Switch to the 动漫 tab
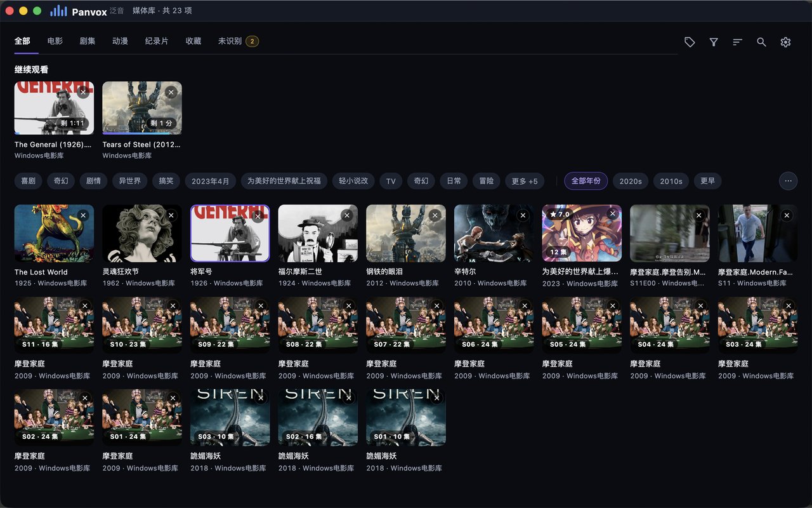 click(120, 41)
